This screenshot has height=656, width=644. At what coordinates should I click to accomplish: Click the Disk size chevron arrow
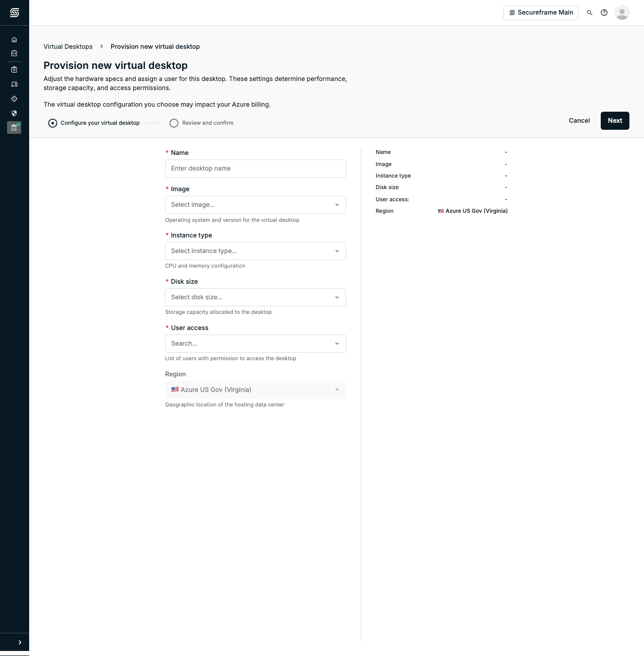tap(337, 297)
